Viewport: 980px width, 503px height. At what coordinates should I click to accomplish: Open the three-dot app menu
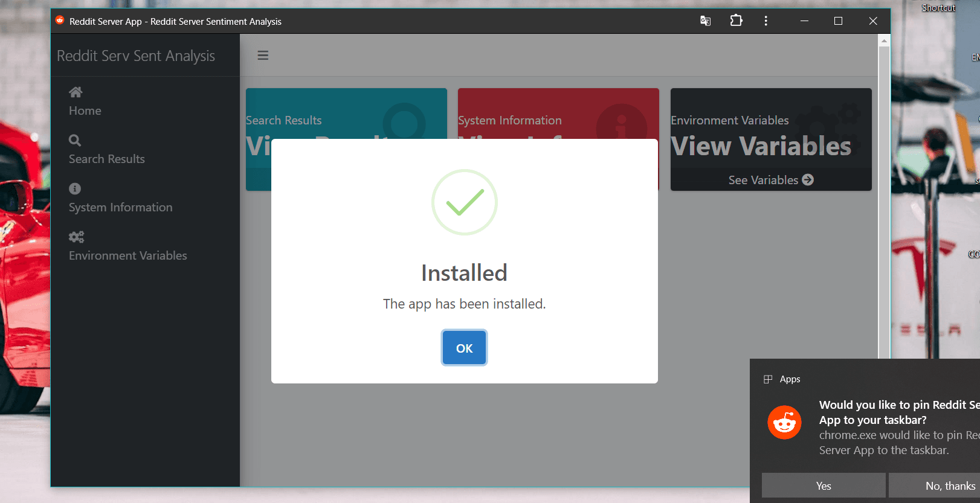[766, 21]
